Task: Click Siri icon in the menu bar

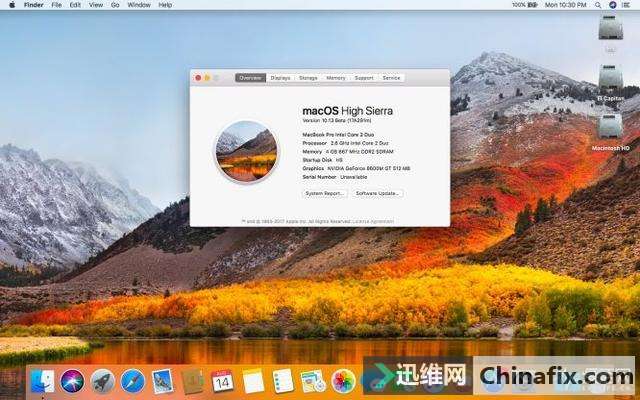Action: tap(612, 5)
